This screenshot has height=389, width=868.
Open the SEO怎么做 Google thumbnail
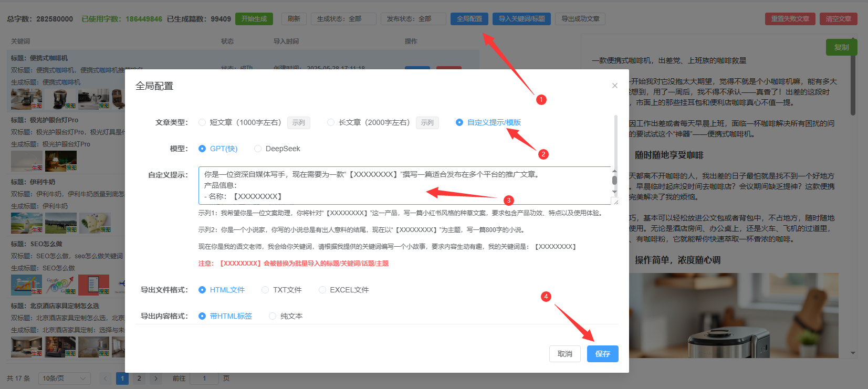61,285
